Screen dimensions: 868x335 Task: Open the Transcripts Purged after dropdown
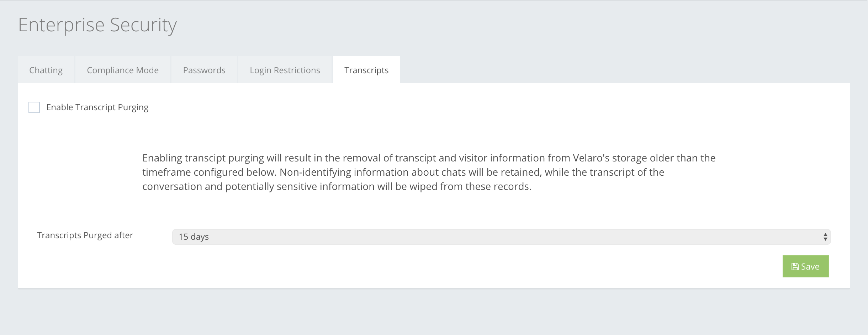tap(501, 237)
